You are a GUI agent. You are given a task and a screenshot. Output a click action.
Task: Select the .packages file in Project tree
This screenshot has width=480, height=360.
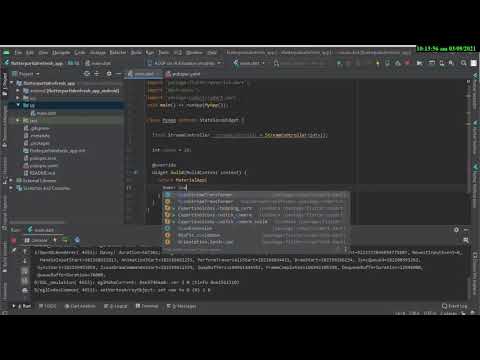click(x=37, y=143)
